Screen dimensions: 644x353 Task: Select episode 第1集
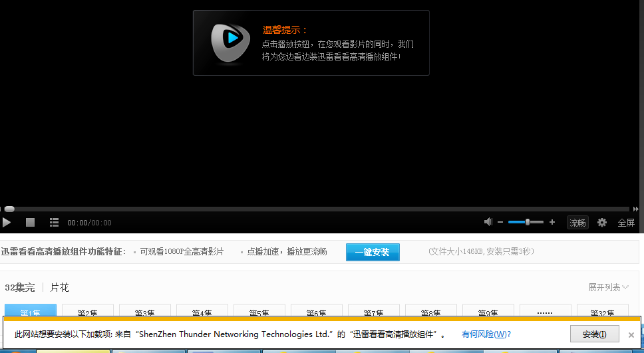point(31,310)
